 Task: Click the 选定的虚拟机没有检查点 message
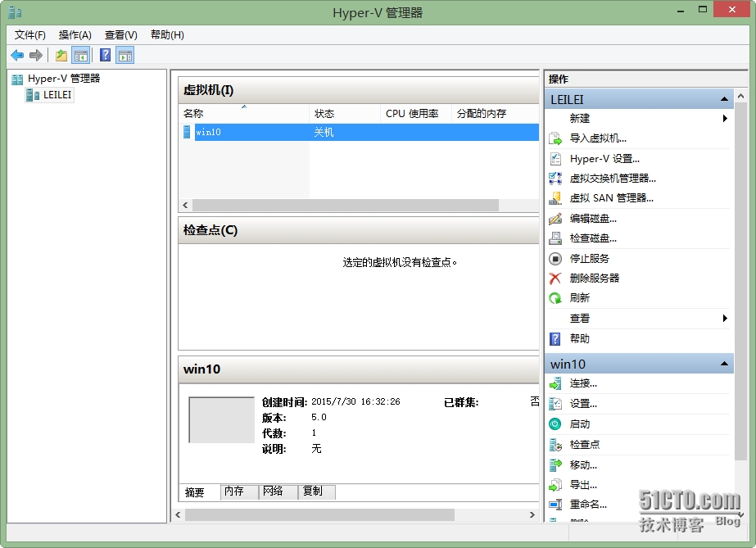(x=400, y=263)
